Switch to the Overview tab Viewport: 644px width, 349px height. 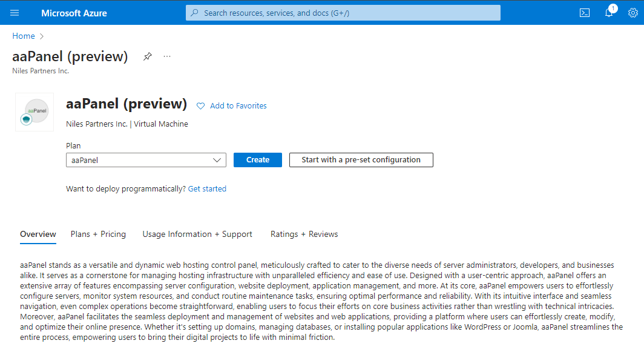[x=38, y=234]
